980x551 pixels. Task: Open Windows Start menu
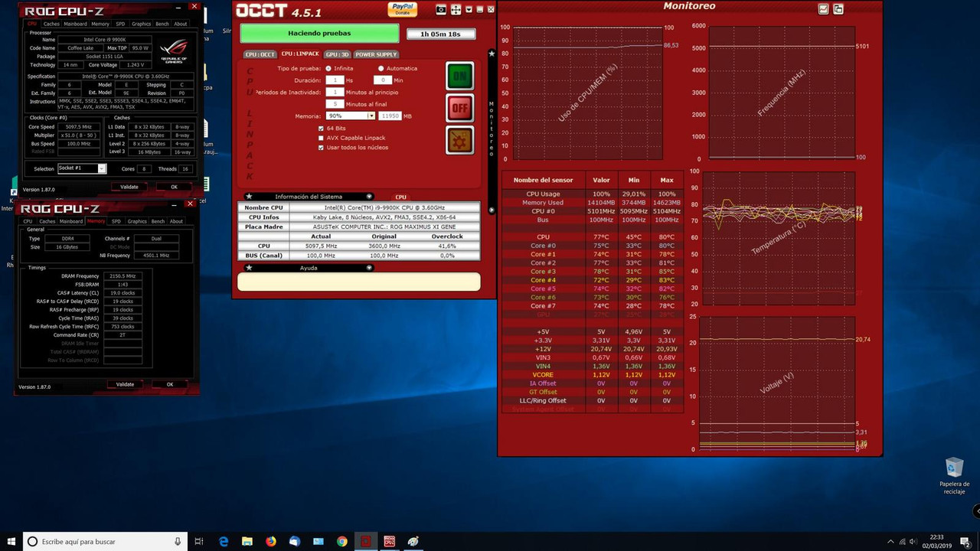(x=11, y=541)
